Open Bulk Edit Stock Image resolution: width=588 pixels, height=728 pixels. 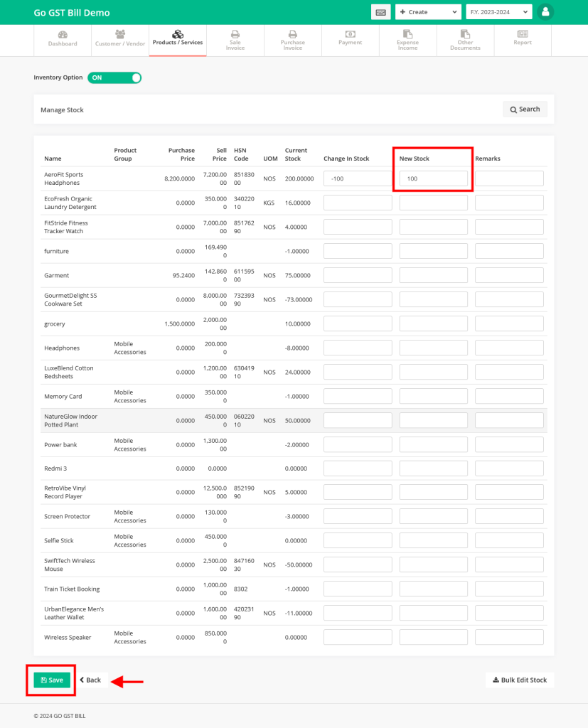(520, 680)
